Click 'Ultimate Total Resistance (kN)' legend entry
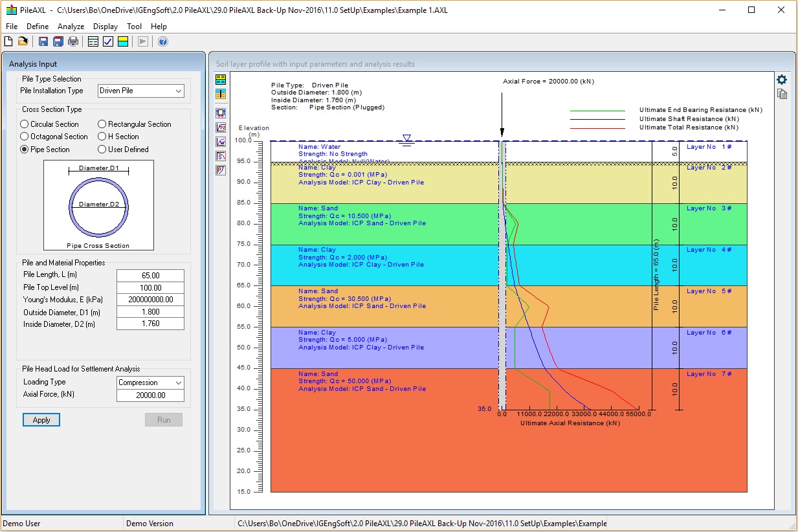The height and width of the screenshot is (532, 798). pyautogui.click(x=689, y=127)
